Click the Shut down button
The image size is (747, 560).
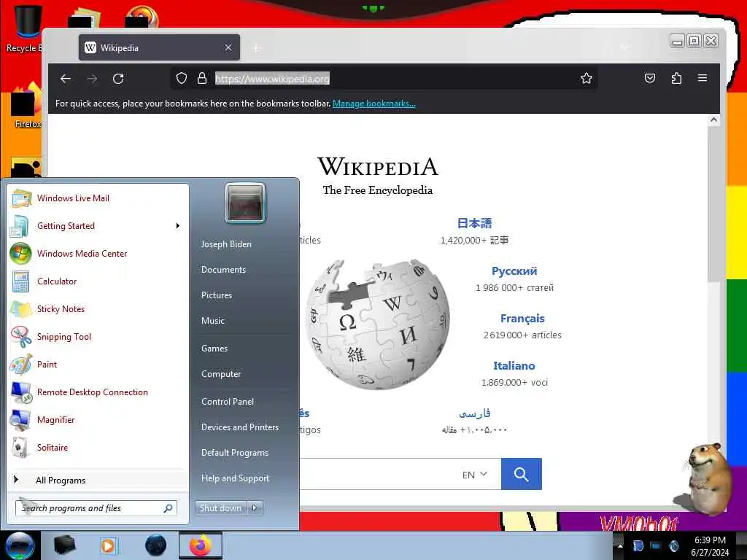pyautogui.click(x=220, y=508)
